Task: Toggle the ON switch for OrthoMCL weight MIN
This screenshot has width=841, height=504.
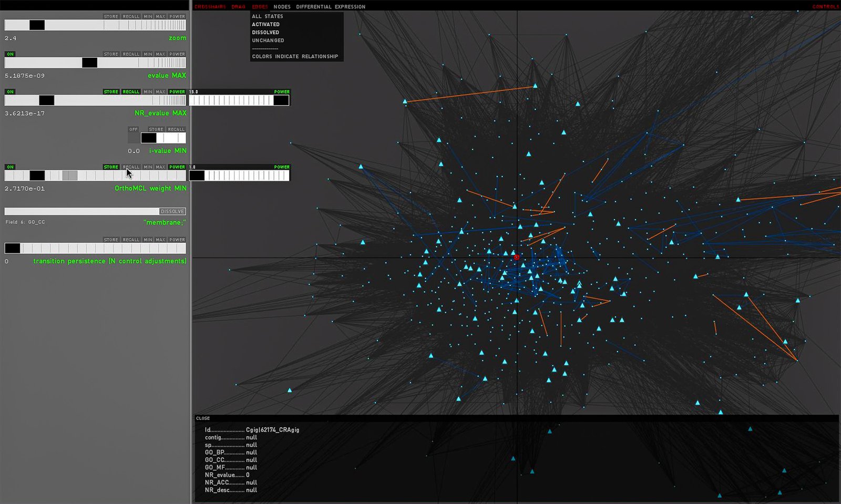Action: point(10,167)
